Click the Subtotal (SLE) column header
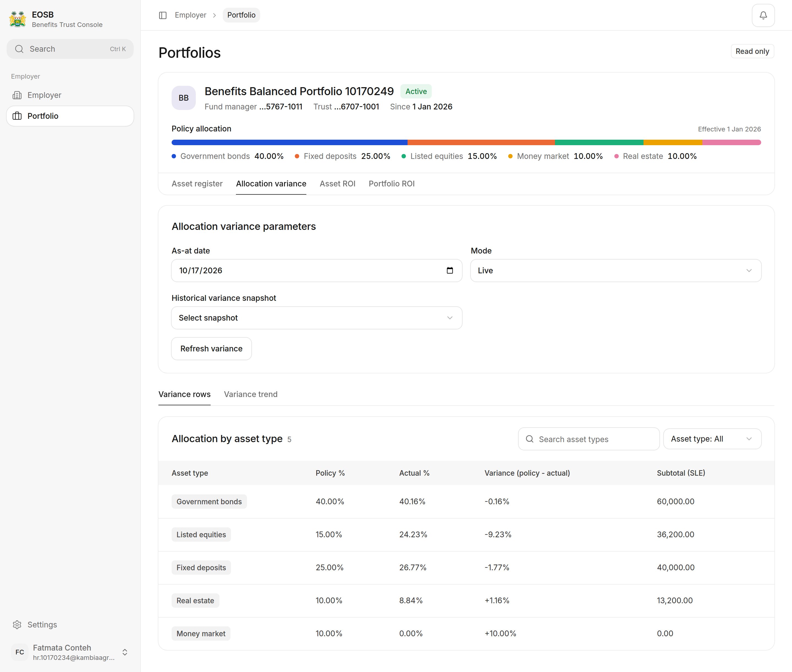 pyautogui.click(x=681, y=473)
